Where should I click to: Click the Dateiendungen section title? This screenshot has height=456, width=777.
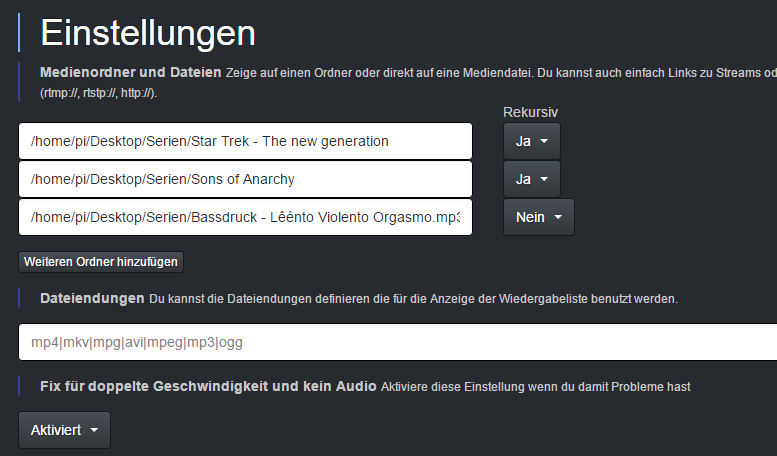92,298
